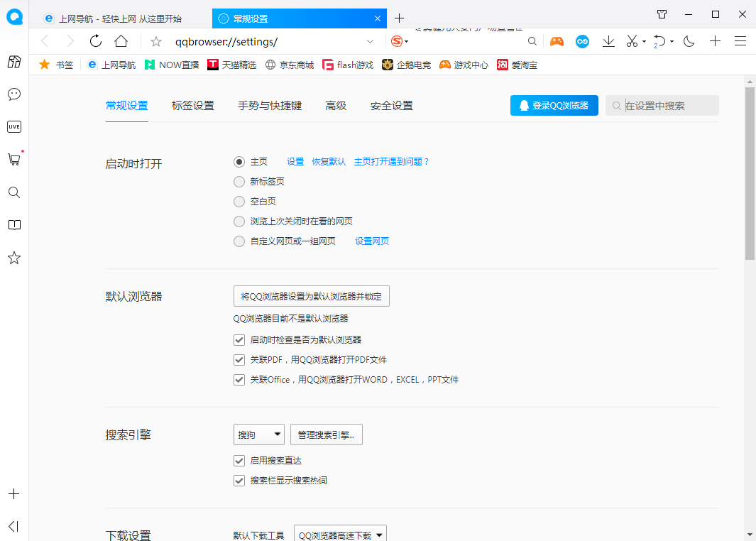Open the game center gamepad icon
The width and height of the screenshot is (756, 541).
tap(557, 41)
